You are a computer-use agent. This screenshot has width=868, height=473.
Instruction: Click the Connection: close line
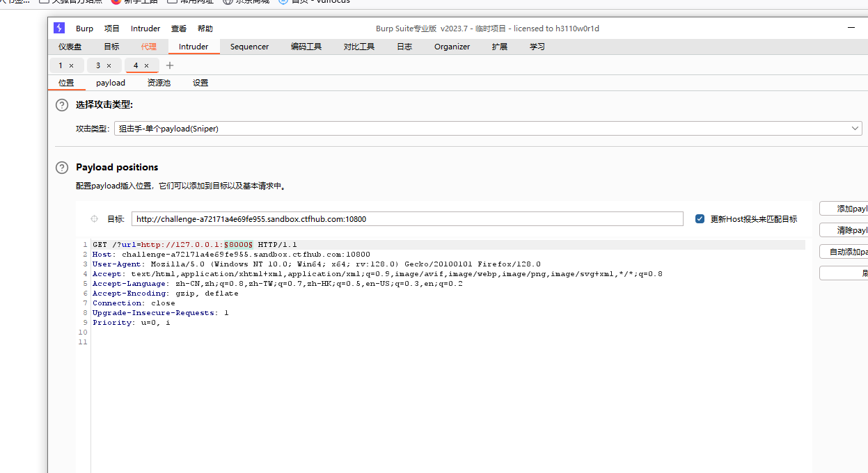click(134, 303)
